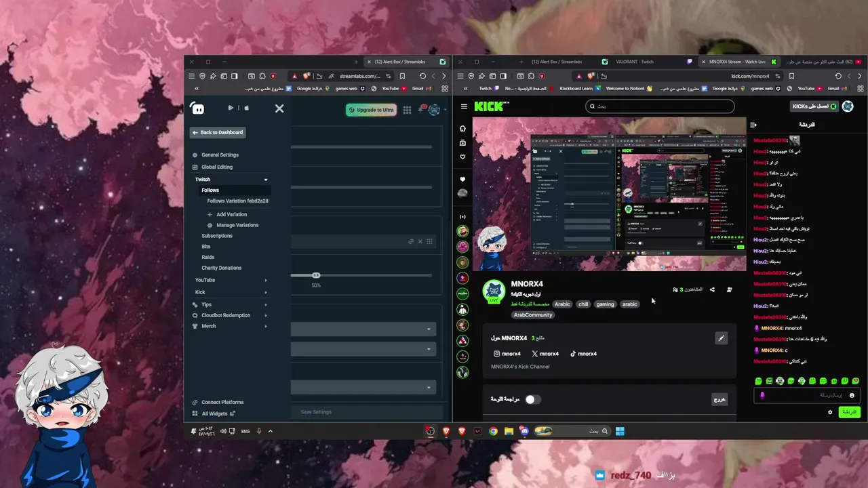This screenshot has height=488, width=868.
Task: Open Manage Variations gear entry
Action: coord(233,225)
